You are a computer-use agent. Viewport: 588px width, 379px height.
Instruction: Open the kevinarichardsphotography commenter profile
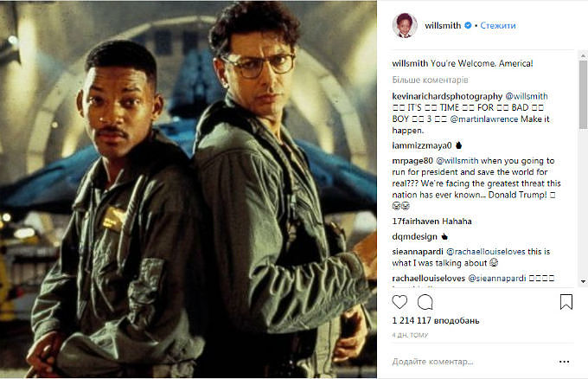click(447, 96)
